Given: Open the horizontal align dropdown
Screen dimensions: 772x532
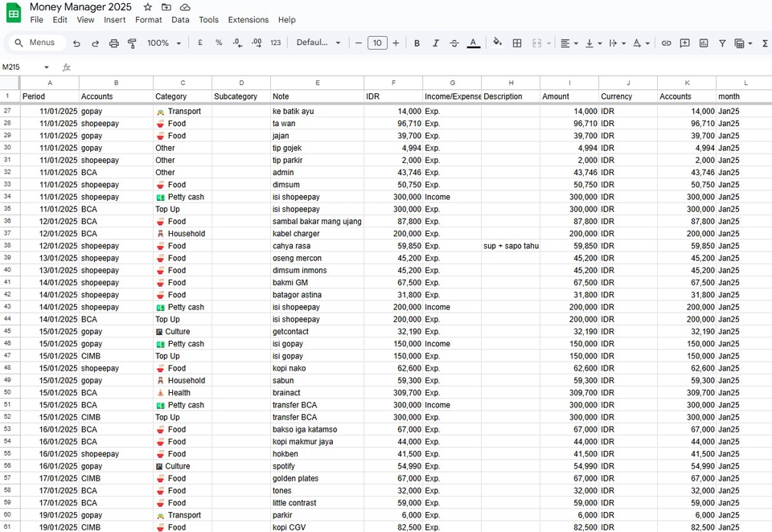Looking at the screenshot, I should 569,43.
